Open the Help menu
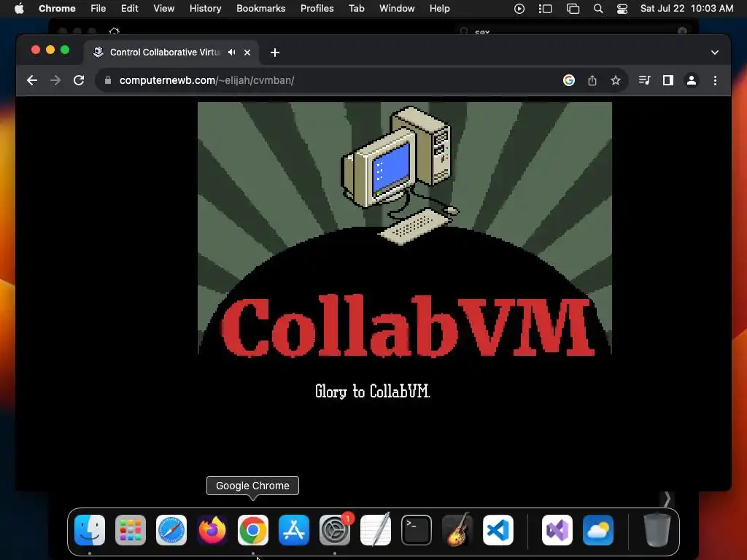 [x=439, y=9]
